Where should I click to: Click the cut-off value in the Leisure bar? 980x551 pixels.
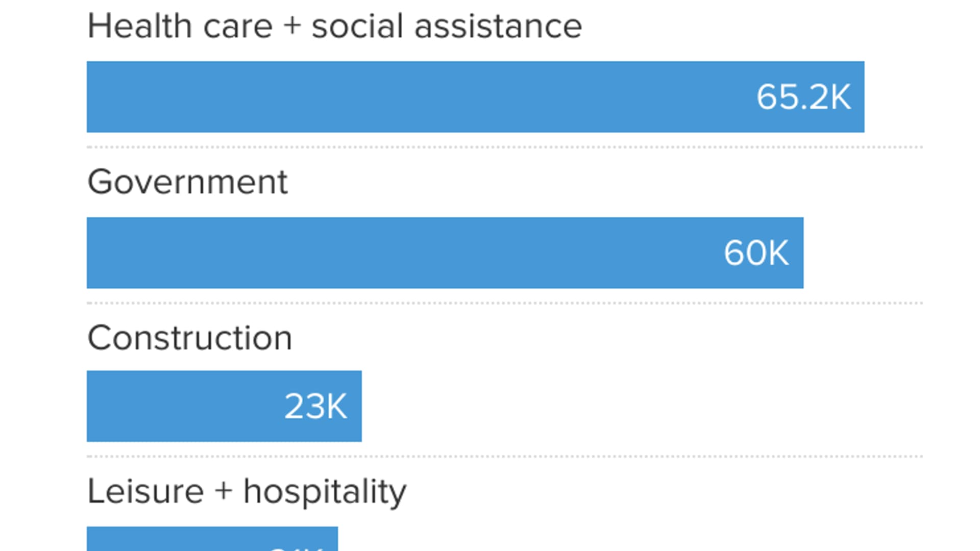tap(296, 547)
